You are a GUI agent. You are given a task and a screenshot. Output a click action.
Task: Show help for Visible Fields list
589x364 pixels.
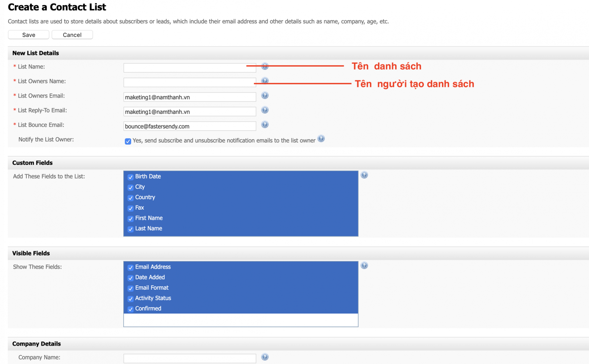pyautogui.click(x=364, y=266)
